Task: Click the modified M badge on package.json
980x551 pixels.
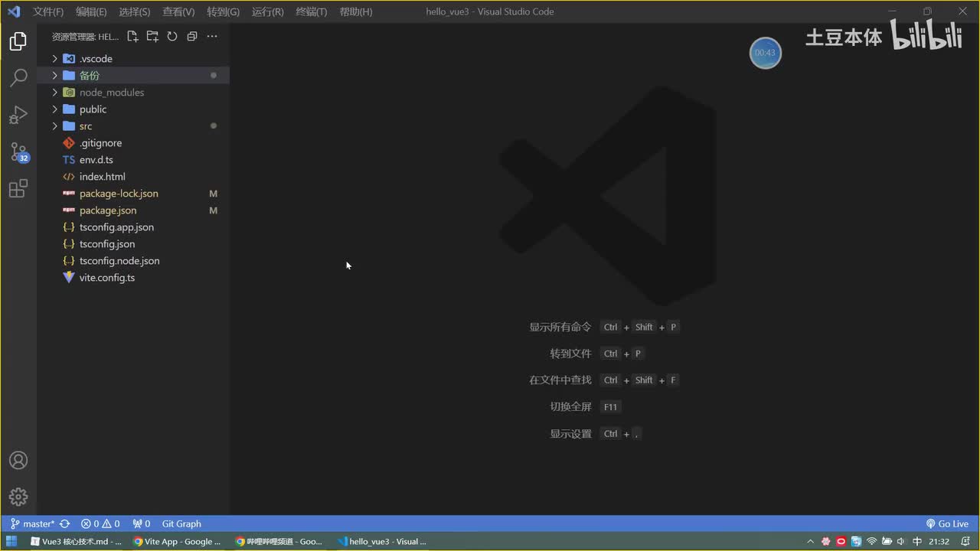Action: (x=214, y=210)
